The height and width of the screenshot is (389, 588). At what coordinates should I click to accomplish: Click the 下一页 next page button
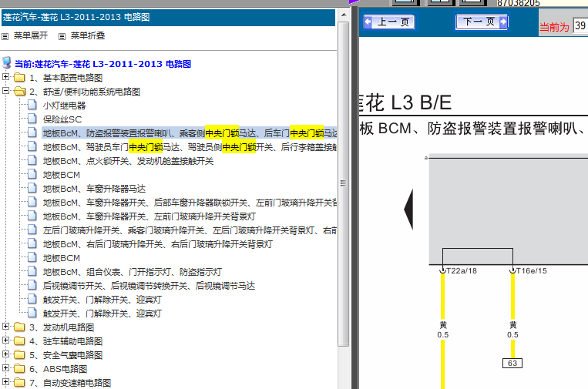(482, 22)
